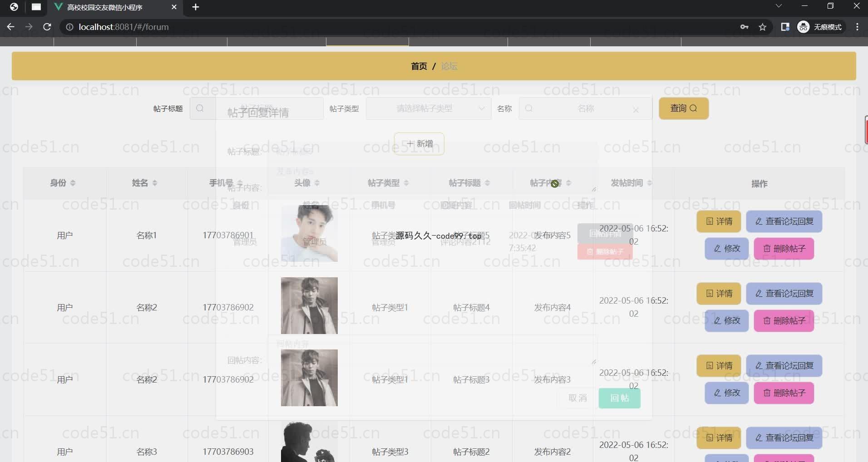868x462 pixels.
Task: Click the browser forward arrow
Action: [x=29, y=27]
